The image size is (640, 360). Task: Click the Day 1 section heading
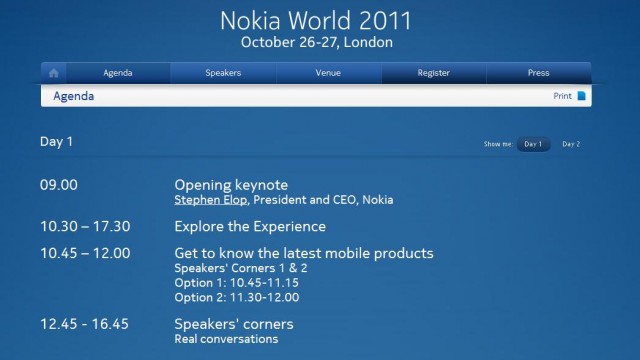click(x=56, y=142)
